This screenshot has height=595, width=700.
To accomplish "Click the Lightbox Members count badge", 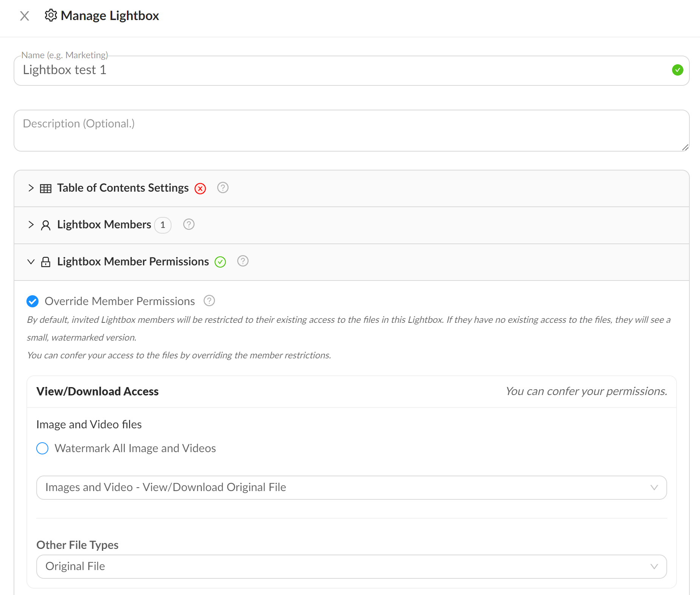I will pos(163,225).
